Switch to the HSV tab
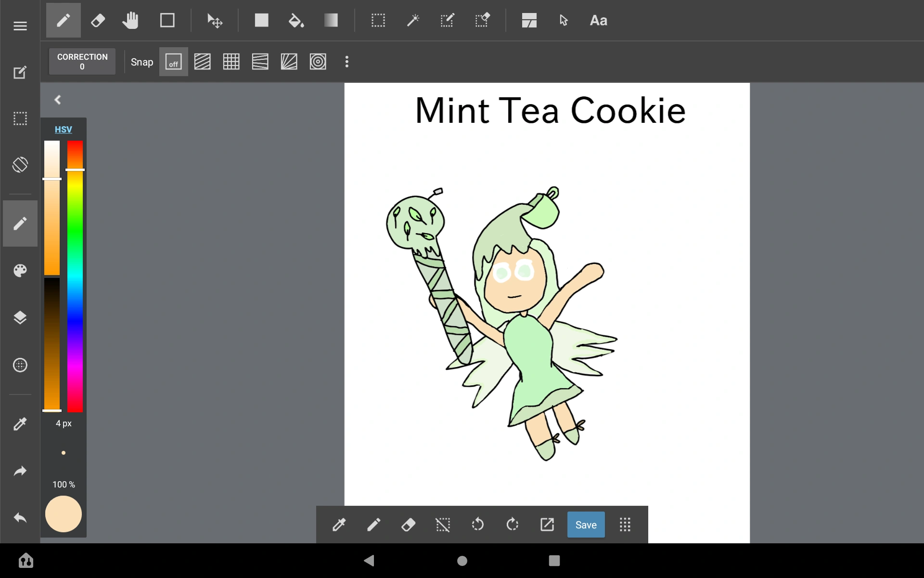This screenshot has width=924, height=578. 63,129
